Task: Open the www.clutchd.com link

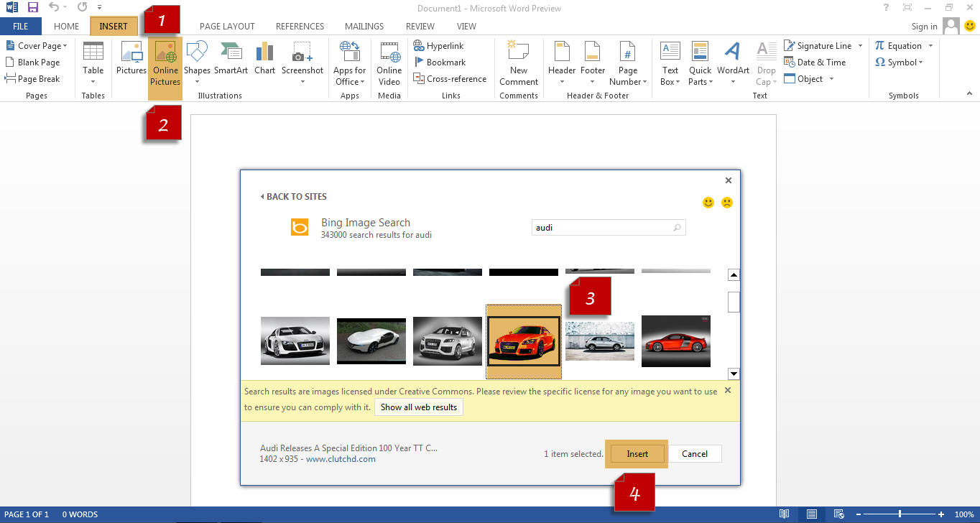Action: [341, 459]
